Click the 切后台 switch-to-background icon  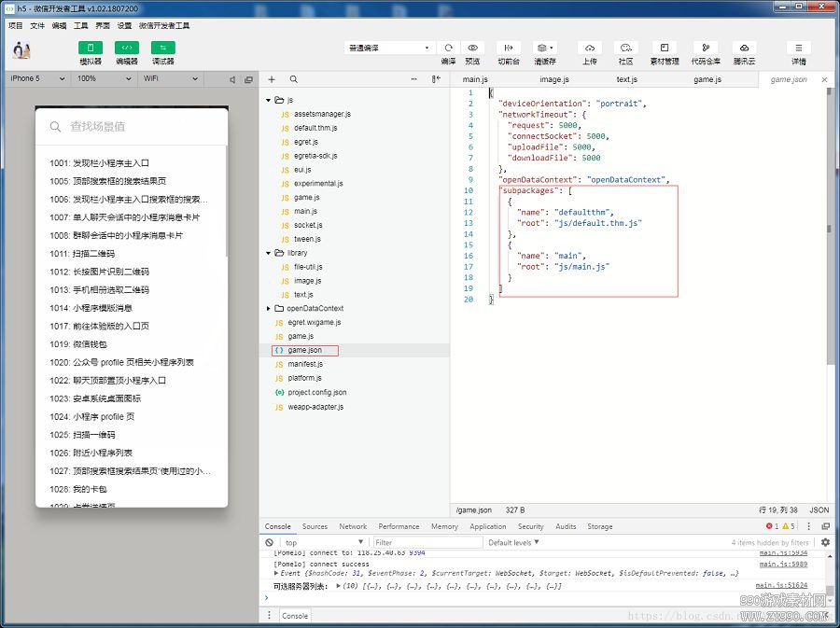509,48
